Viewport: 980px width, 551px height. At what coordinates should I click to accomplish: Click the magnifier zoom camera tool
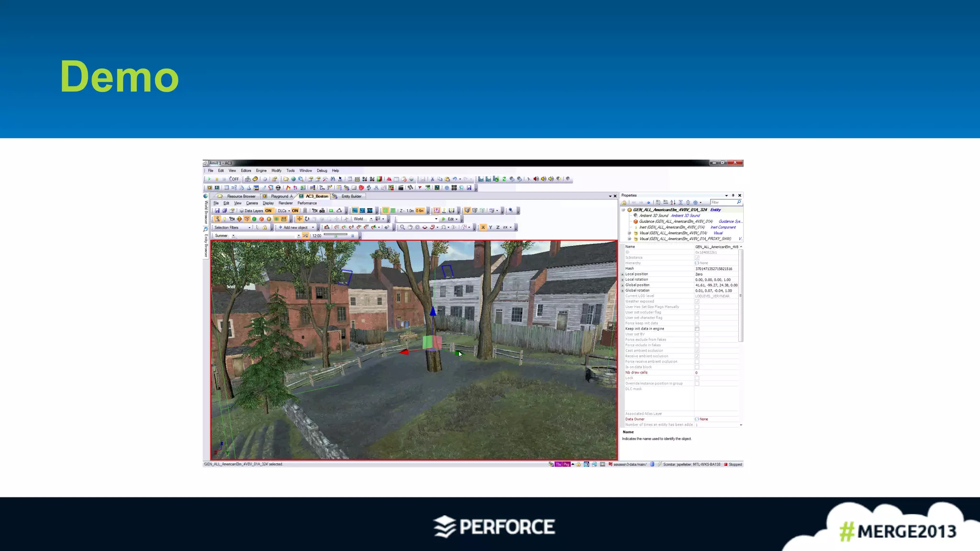(402, 227)
